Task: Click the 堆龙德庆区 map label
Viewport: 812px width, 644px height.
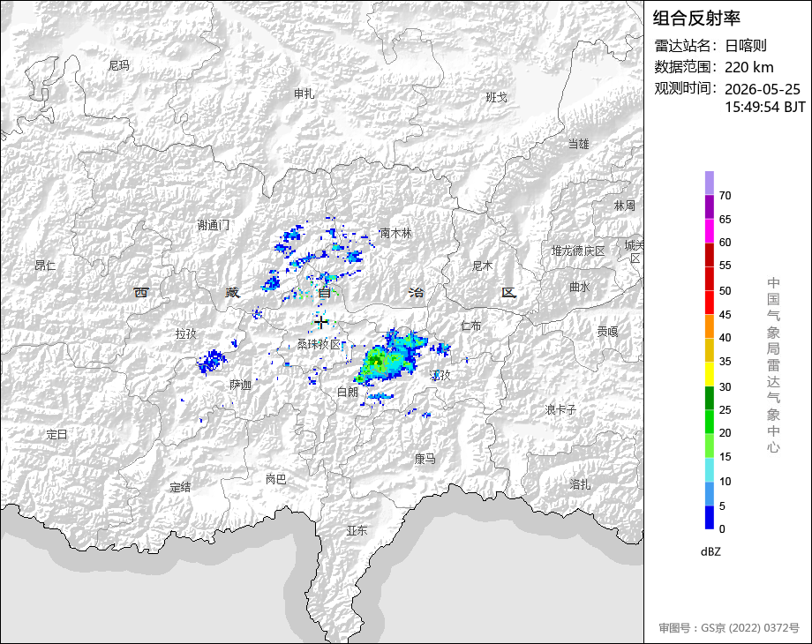Action: coord(578,251)
